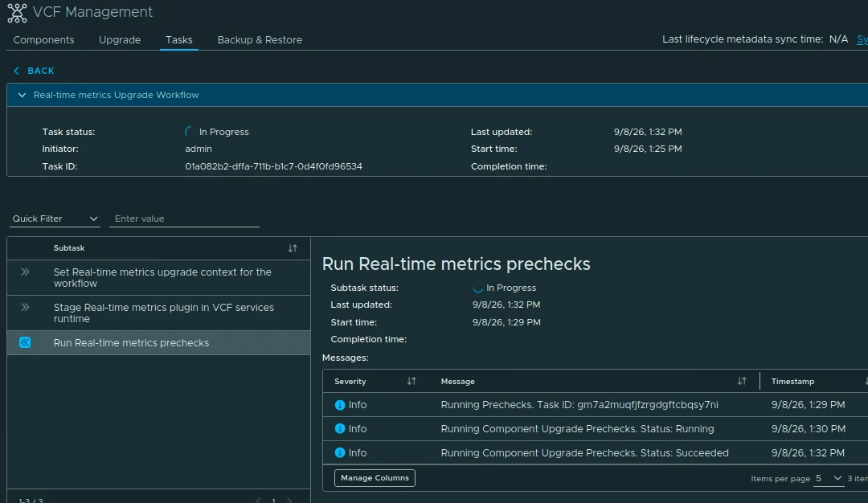Select 'Set Real-time metrics upgrade context for the workflow'
Screen dimensions: 868x503
pyautogui.click(x=162, y=278)
